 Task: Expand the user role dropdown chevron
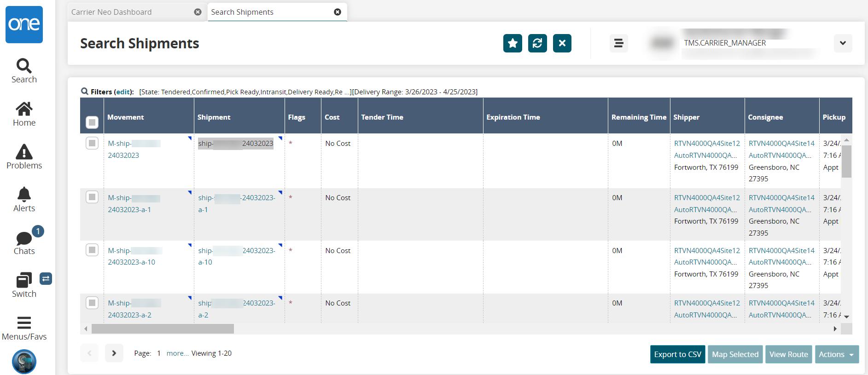843,43
